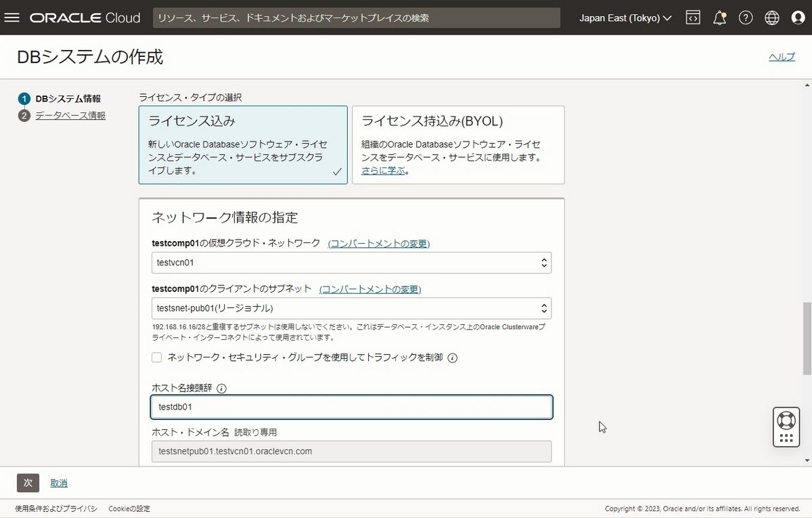Open the language globe selector

tap(771, 18)
